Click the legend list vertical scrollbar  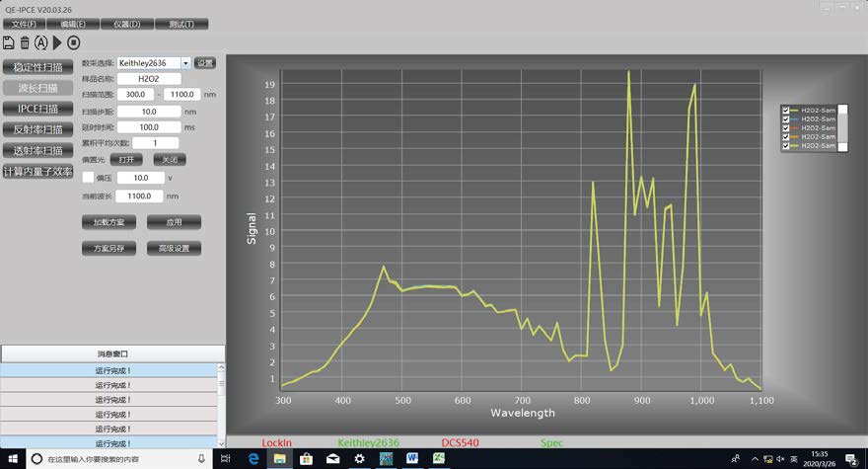point(843,127)
